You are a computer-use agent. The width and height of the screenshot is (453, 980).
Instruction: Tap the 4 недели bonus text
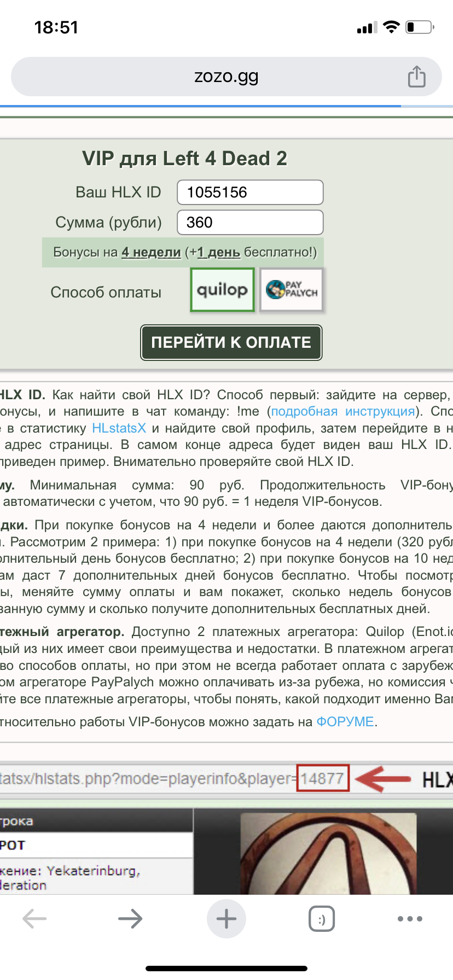(151, 252)
